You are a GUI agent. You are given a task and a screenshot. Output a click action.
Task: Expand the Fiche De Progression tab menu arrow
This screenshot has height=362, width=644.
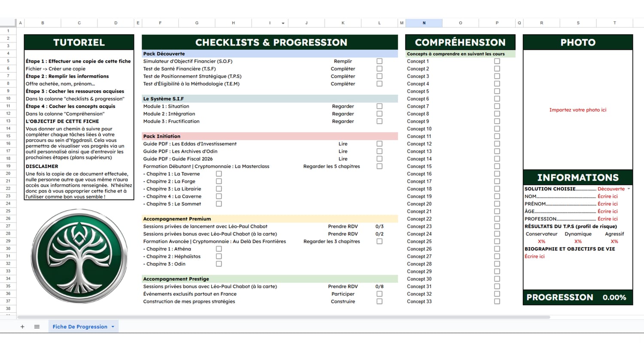tap(113, 327)
